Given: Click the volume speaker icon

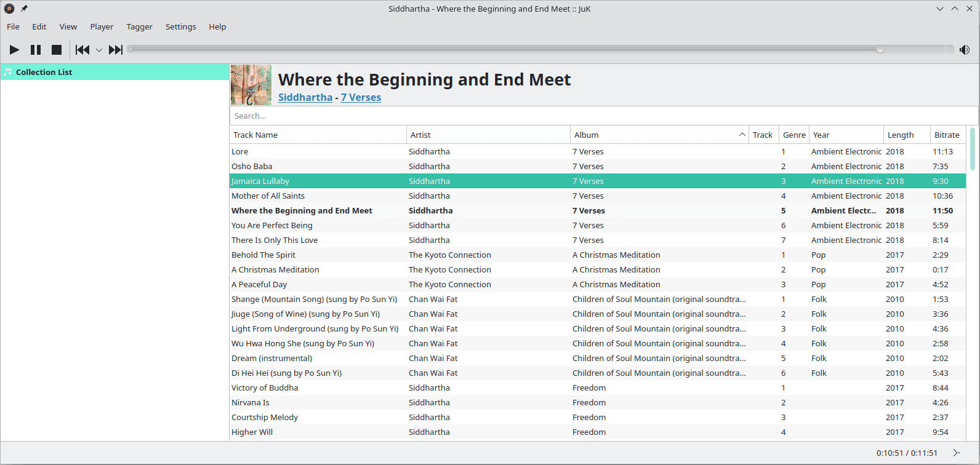Looking at the screenshot, I should coord(965,50).
